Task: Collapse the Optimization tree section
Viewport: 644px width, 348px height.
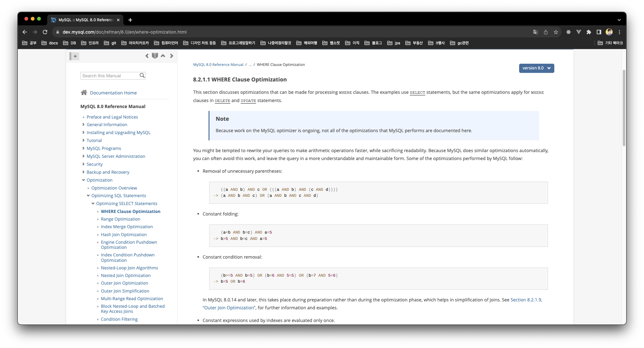Action: click(x=83, y=180)
